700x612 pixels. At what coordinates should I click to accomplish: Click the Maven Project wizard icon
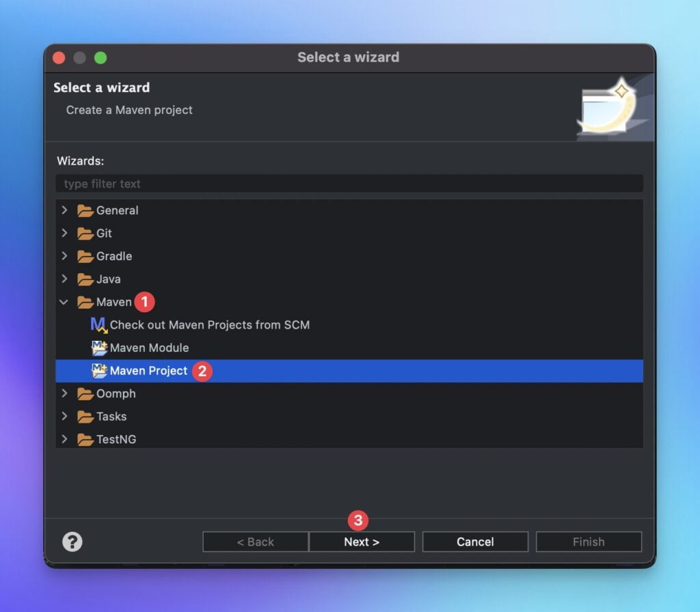(x=99, y=371)
